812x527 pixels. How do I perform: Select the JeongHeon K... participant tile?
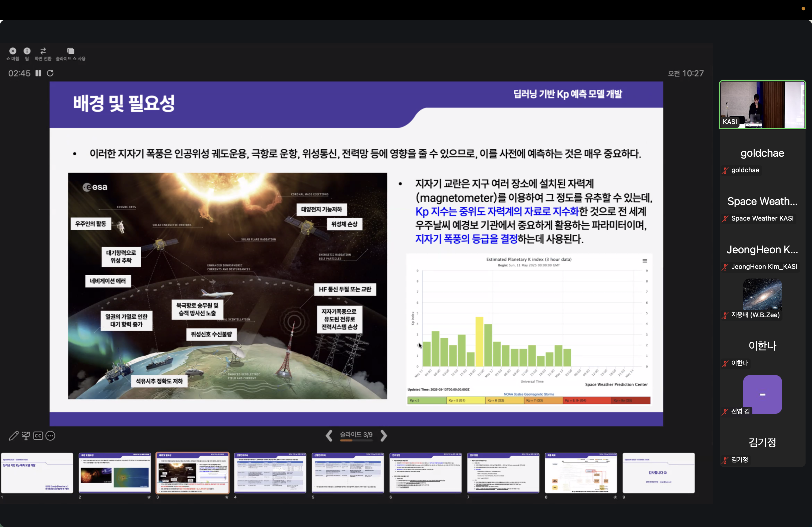coord(763,250)
